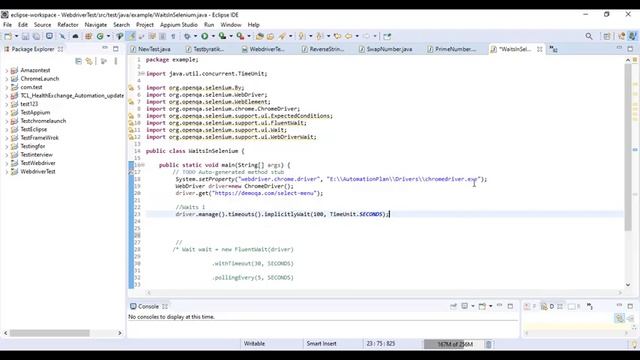The image size is (640, 360).
Task: Click the tip lightbulb icon in status bar
Action: pos(634,344)
